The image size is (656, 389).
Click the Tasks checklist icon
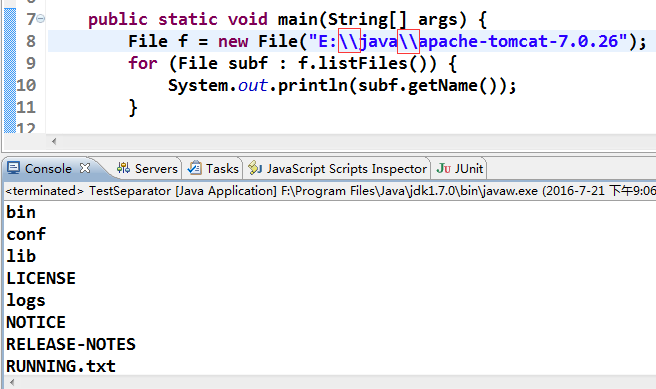(195, 168)
